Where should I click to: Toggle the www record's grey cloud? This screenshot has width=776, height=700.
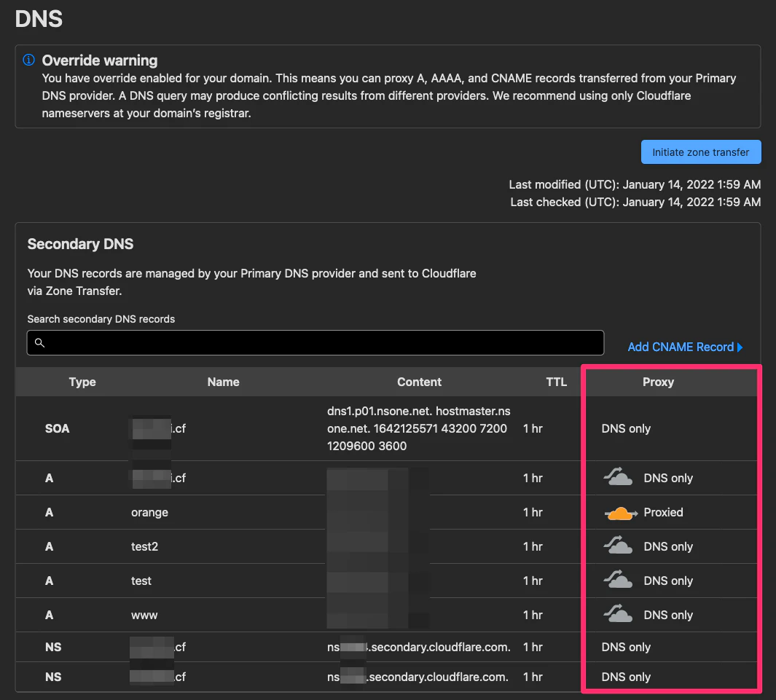coord(618,613)
